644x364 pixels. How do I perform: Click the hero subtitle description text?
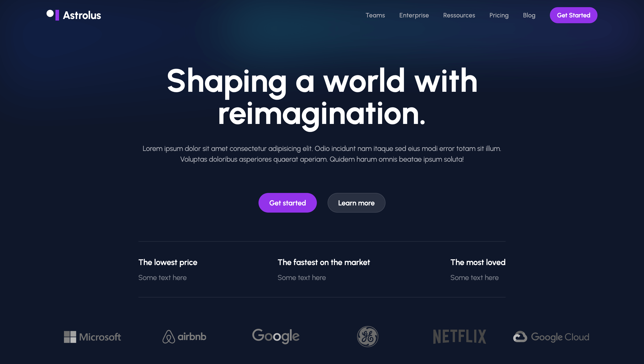(x=322, y=154)
